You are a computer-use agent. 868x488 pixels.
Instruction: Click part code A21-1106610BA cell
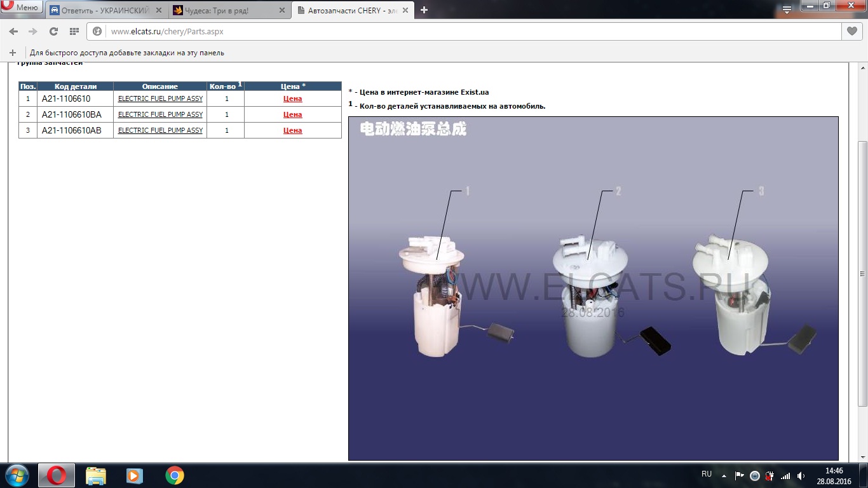click(75, 114)
